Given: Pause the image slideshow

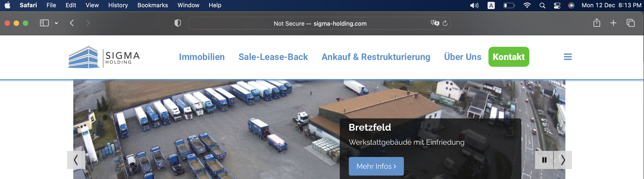Looking at the screenshot, I should [544, 160].
